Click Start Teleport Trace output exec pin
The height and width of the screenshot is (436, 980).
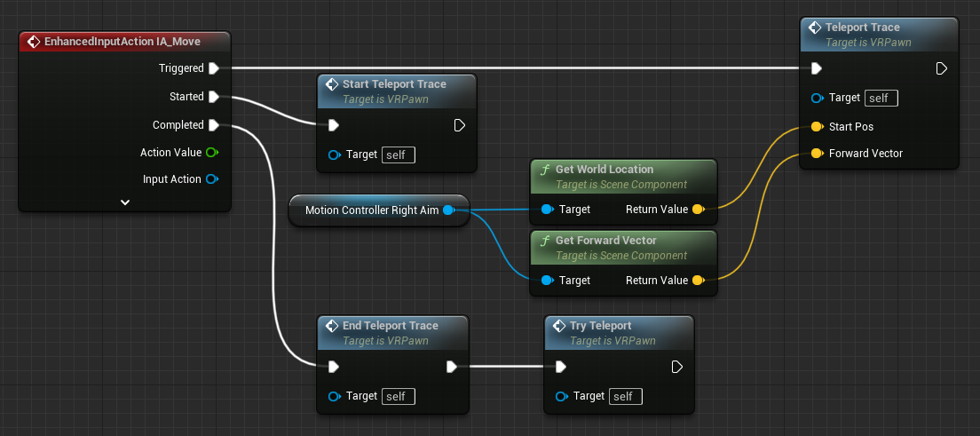[460, 126]
